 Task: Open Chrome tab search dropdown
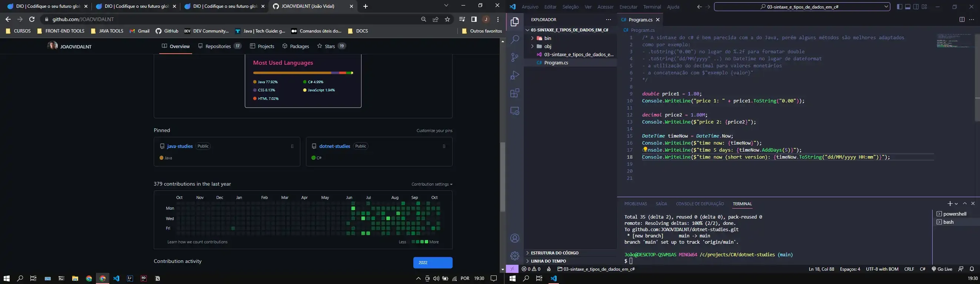point(446,6)
